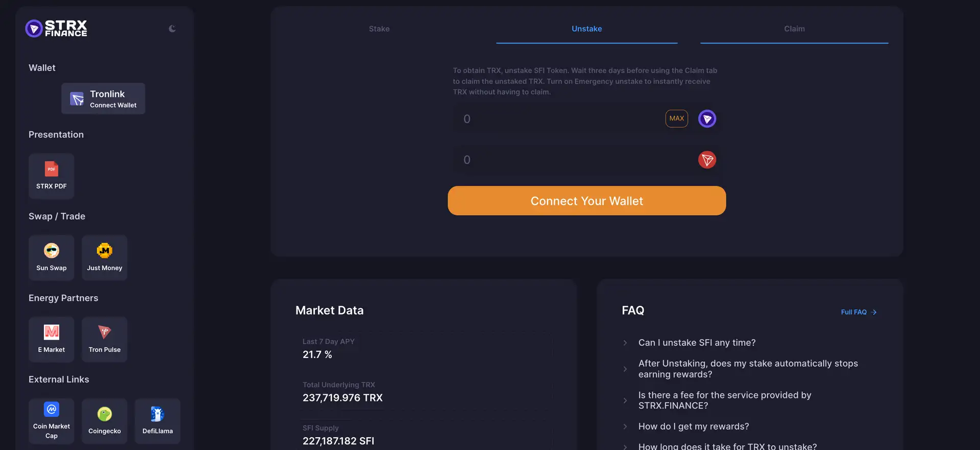
Task: Click the STRX Finance logo
Action: (56, 29)
